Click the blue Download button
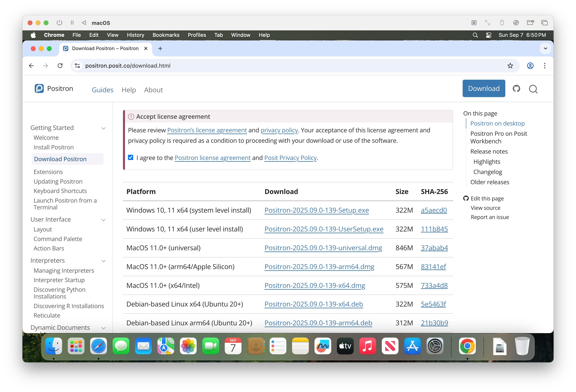Screen dimensions: 576x392 coord(483,88)
